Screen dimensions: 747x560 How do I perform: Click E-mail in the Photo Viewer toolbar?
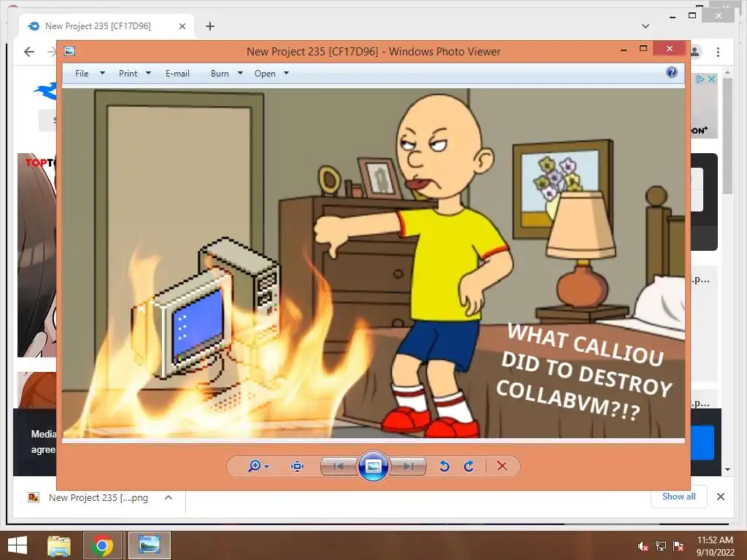point(178,74)
